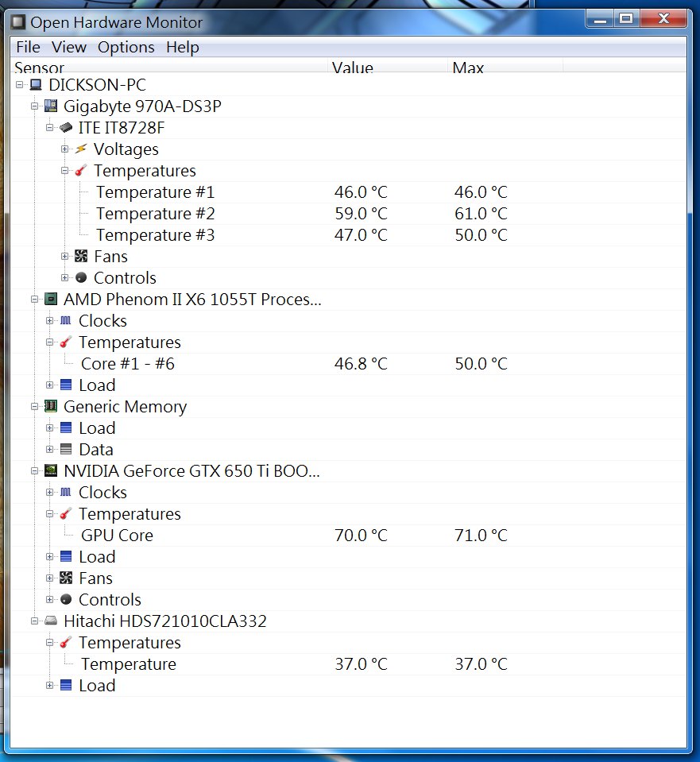Expand the Voltages node
Viewport: 700px width, 762px height.
coord(64,149)
